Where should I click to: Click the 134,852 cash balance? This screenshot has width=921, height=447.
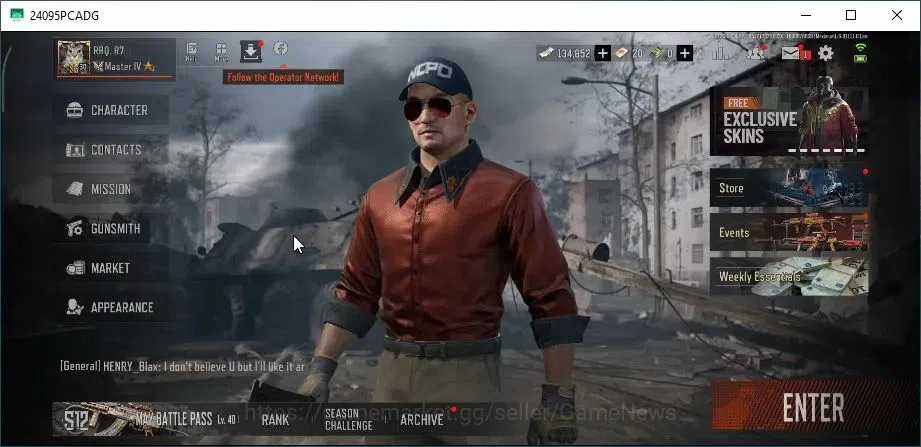[573, 53]
